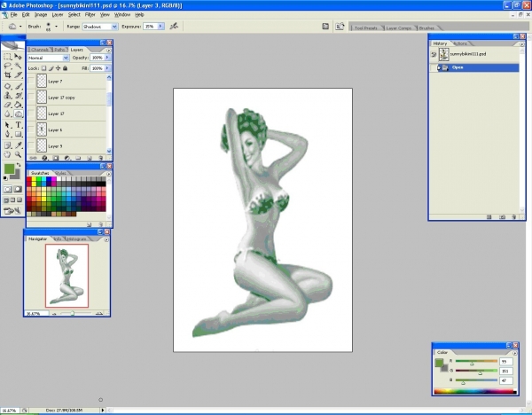Click the airbrush icon in options bar

point(174,26)
